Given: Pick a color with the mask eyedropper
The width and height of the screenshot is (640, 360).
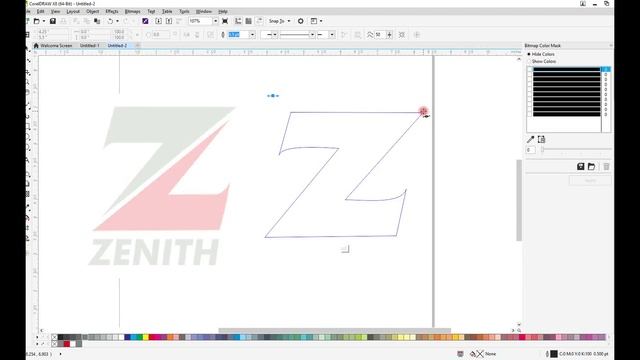Looking at the screenshot, I should pyautogui.click(x=530, y=140).
